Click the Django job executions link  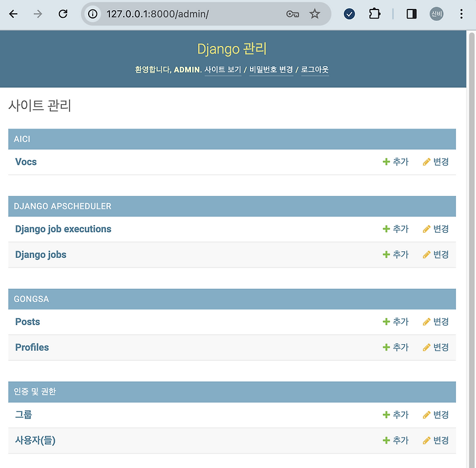63,229
